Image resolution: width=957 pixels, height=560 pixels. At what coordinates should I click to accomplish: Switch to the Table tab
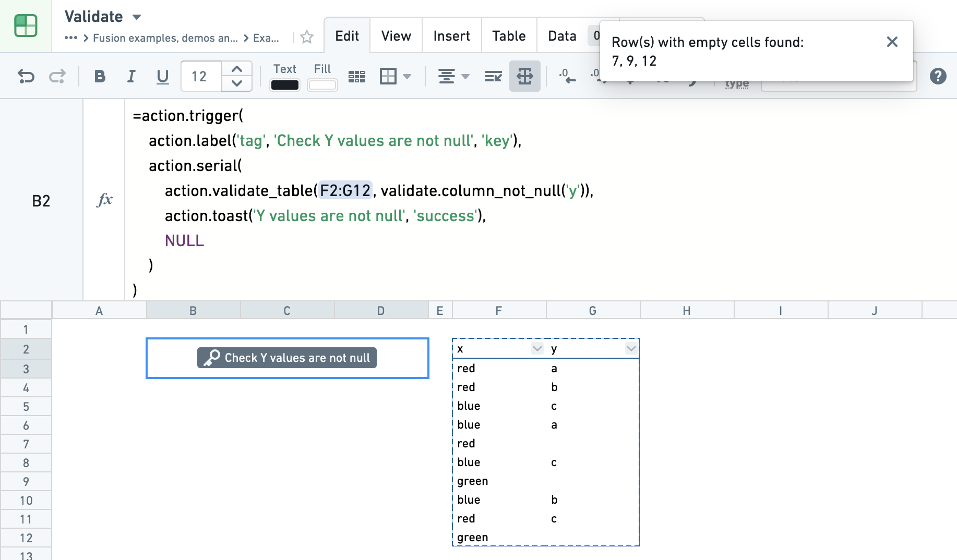click(x=509, y=36)
